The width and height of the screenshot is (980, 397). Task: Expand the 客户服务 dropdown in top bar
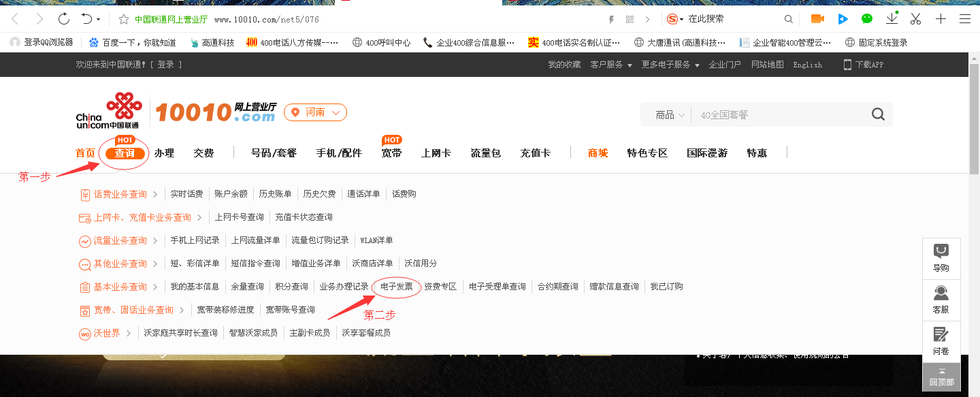(x=611, y=65)
